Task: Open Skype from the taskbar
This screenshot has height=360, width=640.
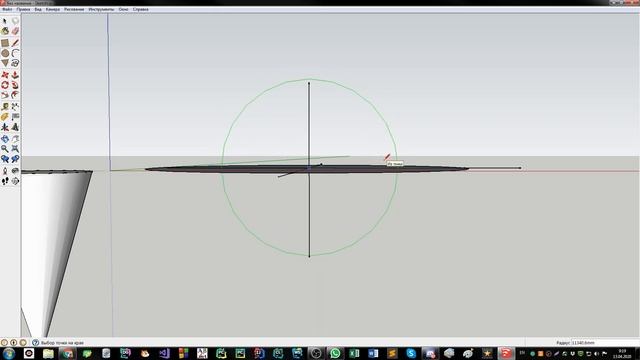Action: 411,353
